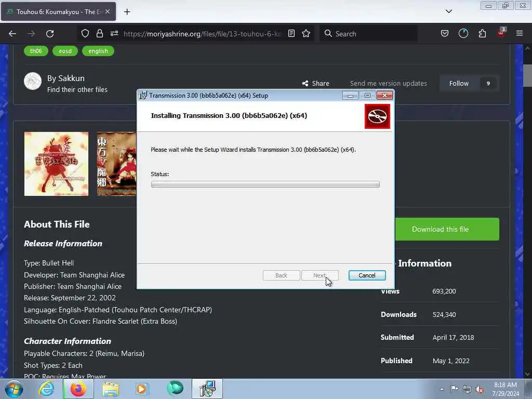The image size is (532, 399).
Task: Click submitted date April 17, 2018
Action: pyautogui.click(x=453, y=338)
